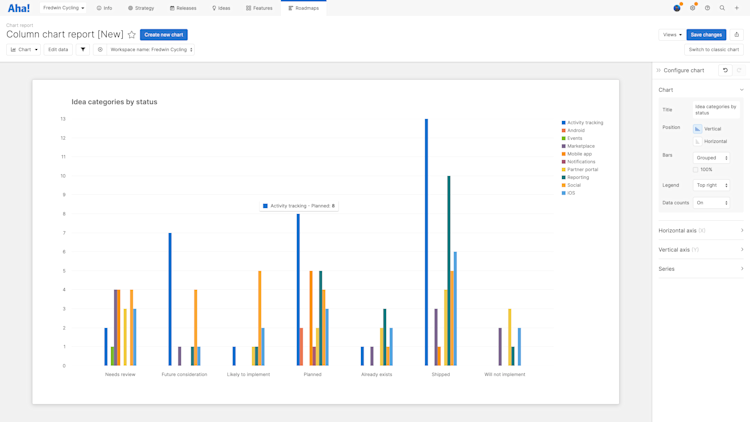The height and width of the screenshot is (422, 750).
Task: Open the Data counts On dropdown
Action: [x=711, y=203]
